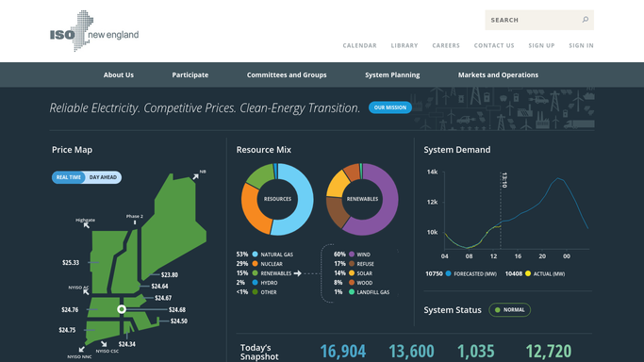
Task: Click the Normal system status indicator
Action: coord(510,310)
